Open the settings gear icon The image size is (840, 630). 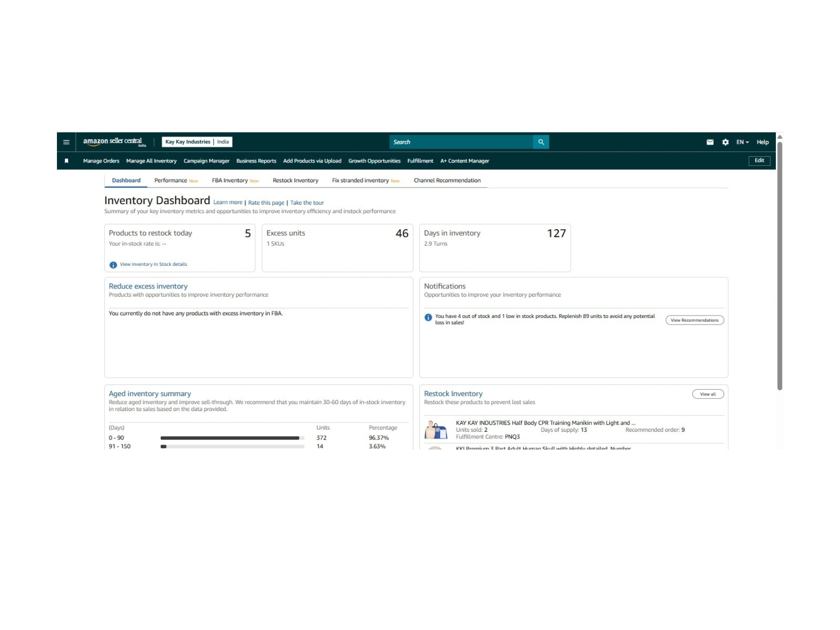coord(725,142)
